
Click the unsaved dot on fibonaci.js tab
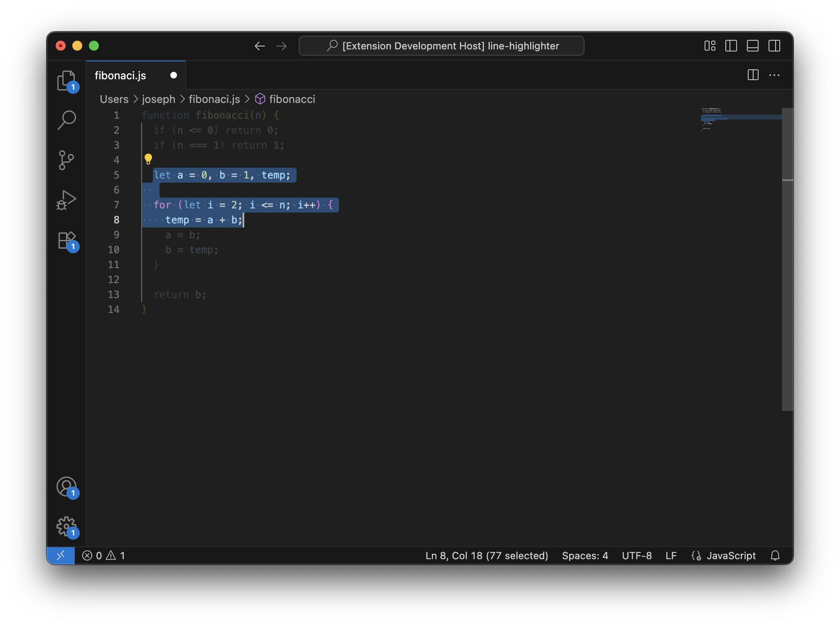[x=174, y=75]
